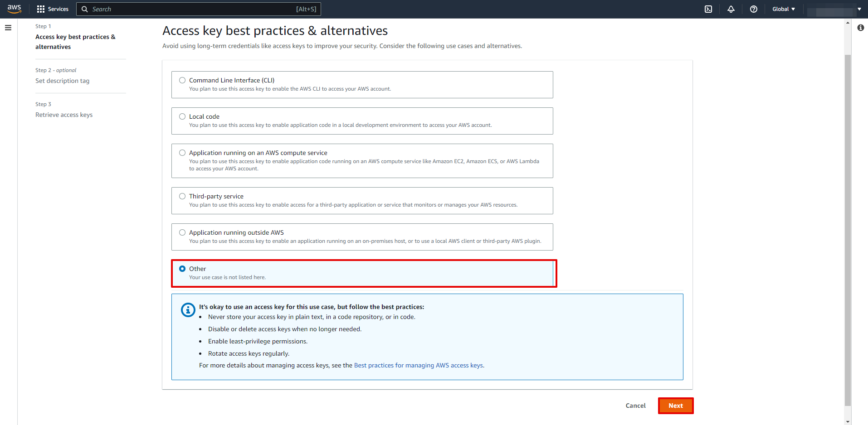Viewport: 868px width, 425px height.
Task: Expand the Global region dropdown
Action: pyautogui.click(x=784, y=9)
